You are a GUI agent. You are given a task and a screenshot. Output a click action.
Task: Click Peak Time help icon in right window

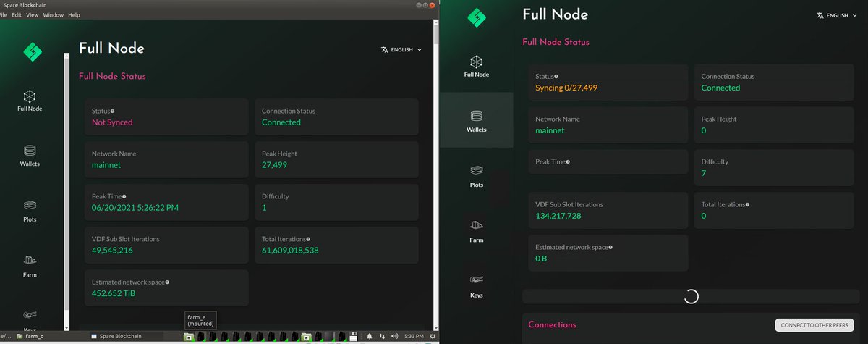click(569, 161)
